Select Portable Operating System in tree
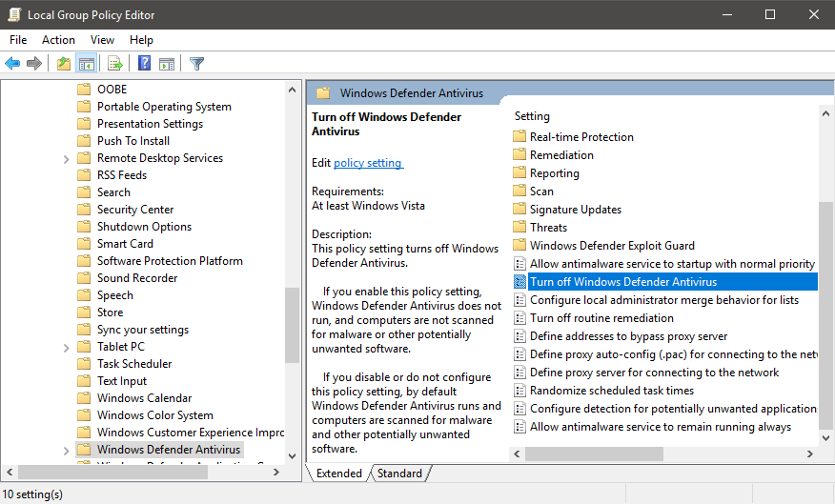 [164, 107]
